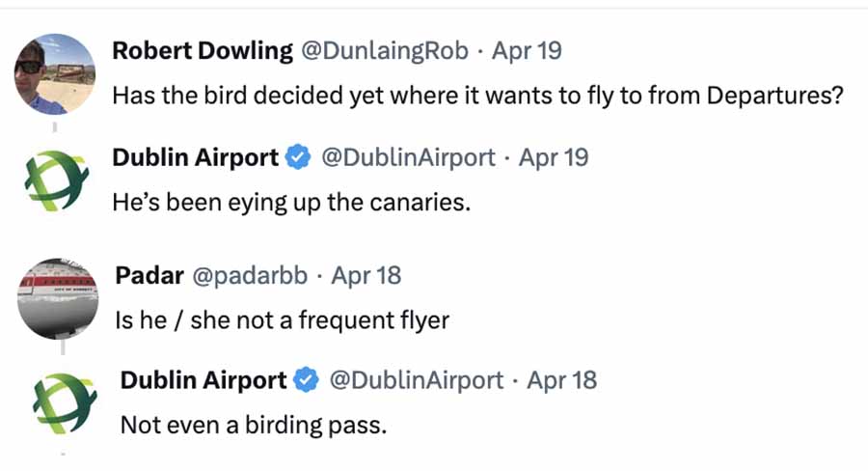Open Padar's profile picture
The width and height of the screenshot is (868, 471).
pos(58,299)
